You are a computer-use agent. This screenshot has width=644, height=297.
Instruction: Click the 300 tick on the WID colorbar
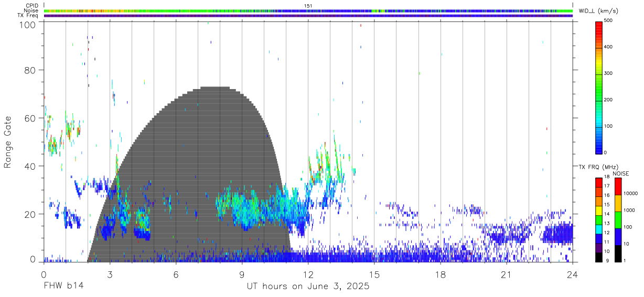[x=608, y=73]
